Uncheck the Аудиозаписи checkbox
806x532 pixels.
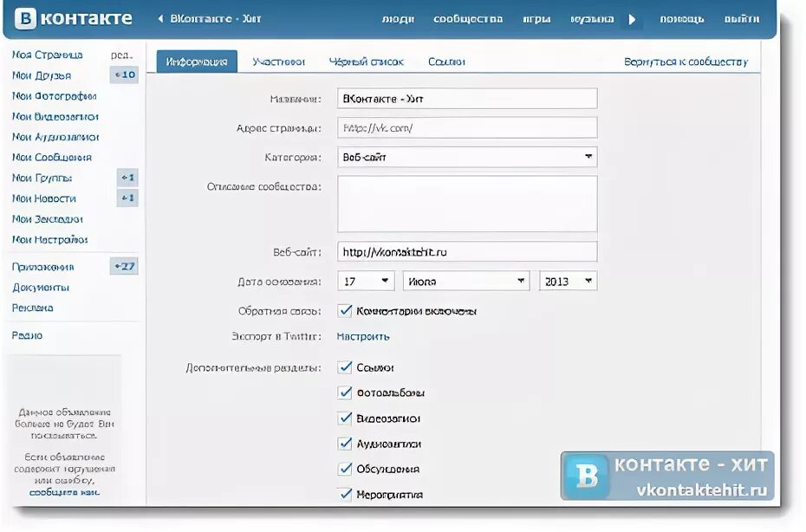coord(344,443)
